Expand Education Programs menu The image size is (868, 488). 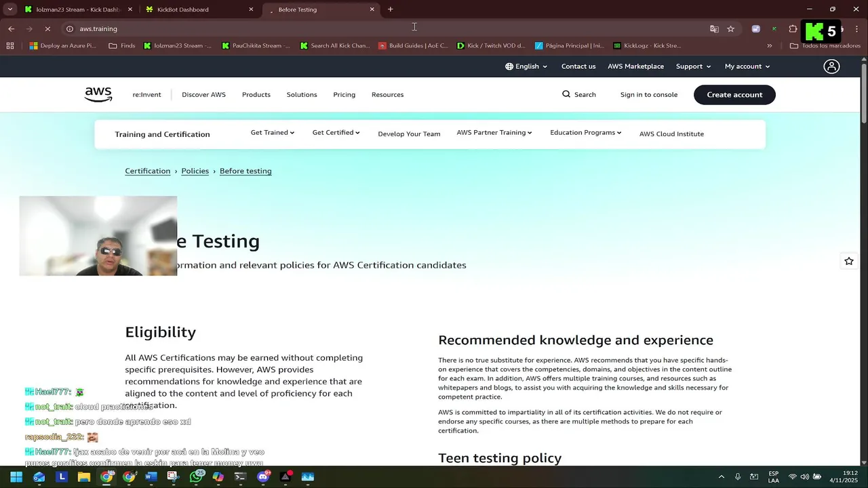point(586,133)
